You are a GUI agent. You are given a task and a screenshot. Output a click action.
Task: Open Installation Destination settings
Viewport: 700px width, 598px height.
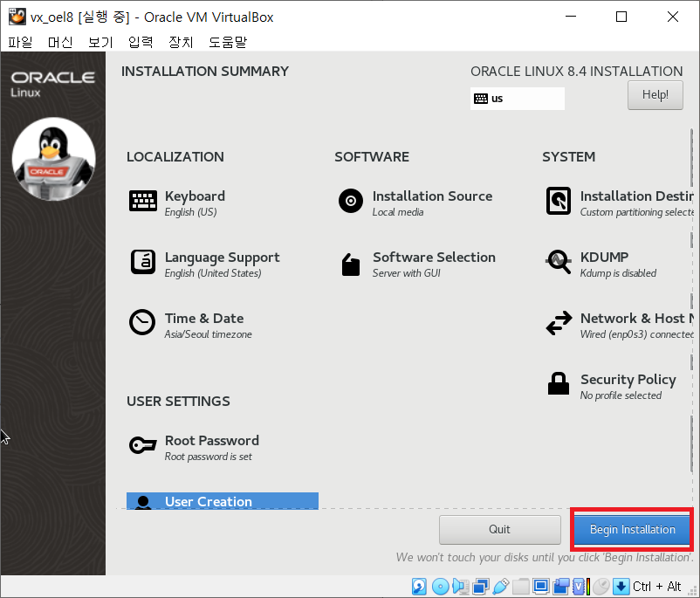[619, 203]
